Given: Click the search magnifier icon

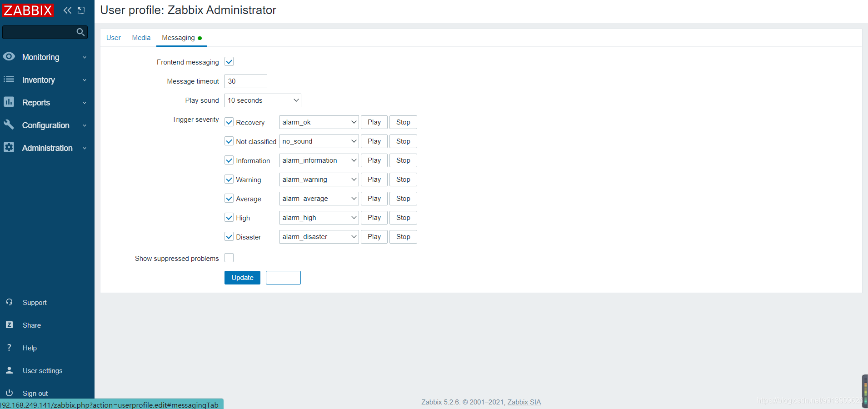Looking at the screenshot, I should point(80,32).
